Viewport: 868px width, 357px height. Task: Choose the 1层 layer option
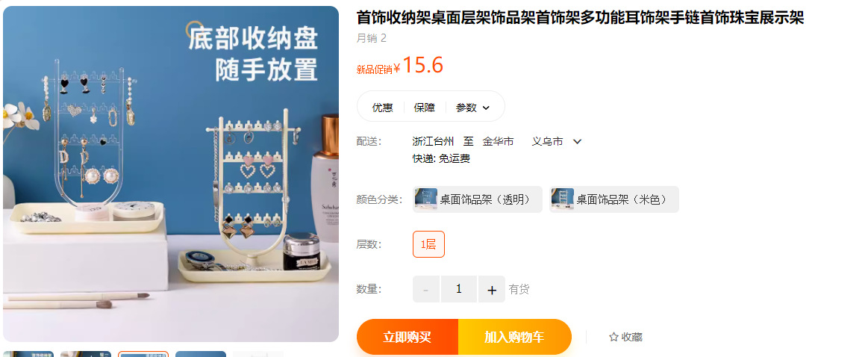tap(428, 244)
